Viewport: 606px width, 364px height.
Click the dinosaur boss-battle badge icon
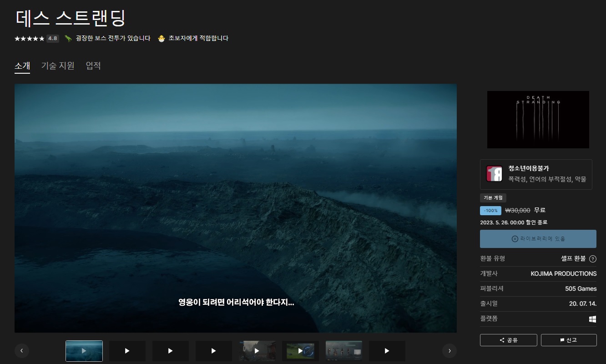[x=68, y=38]
